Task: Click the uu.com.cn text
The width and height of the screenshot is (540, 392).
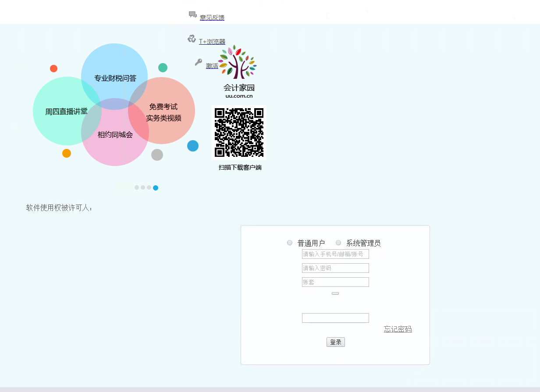Action: [x=239, y=96]
